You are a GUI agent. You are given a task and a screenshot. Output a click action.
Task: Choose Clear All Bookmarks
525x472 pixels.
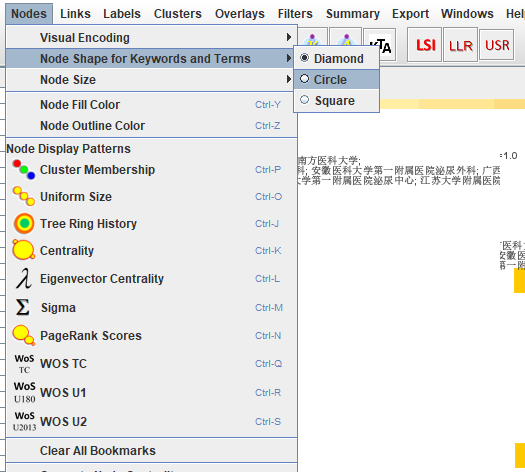(151, 451)
